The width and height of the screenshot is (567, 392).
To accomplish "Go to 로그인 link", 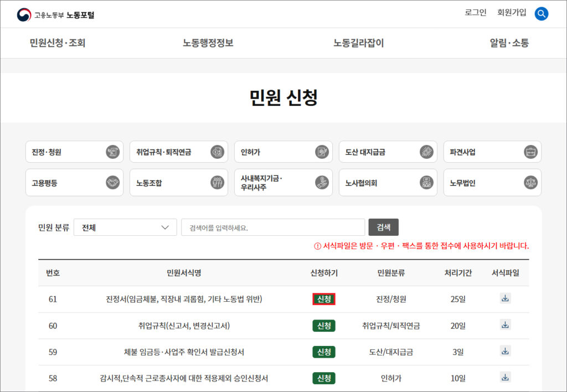I will [476, 13].
